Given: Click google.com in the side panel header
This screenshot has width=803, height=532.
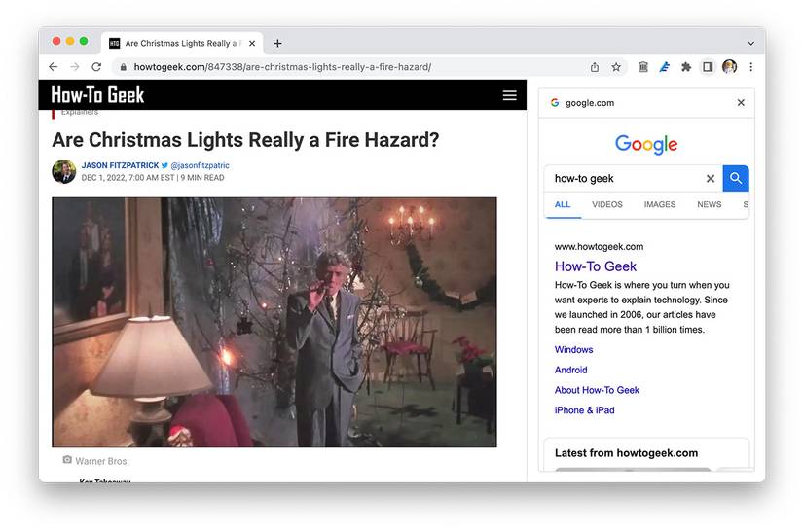Looking at the screenshot, I should 590,103.
